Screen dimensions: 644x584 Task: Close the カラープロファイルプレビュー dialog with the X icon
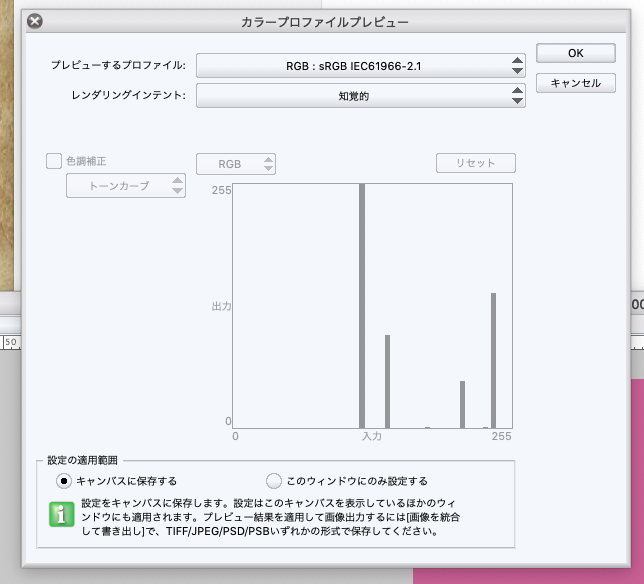35,21
